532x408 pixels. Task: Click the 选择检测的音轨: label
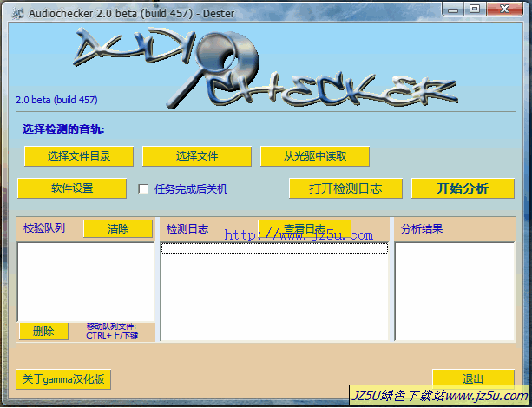63,129
